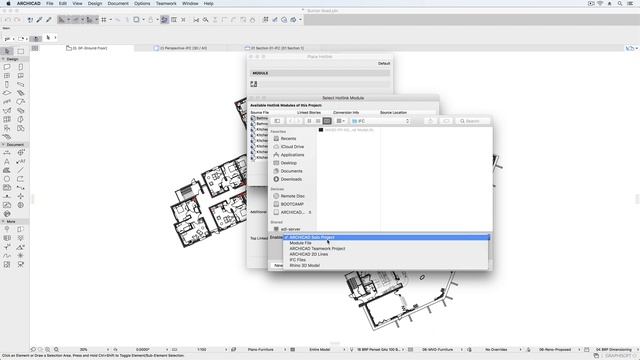The height and width of the screenshot is (360, 640).
Task: Select the Text tool in Document section
Action: [7, 162]
